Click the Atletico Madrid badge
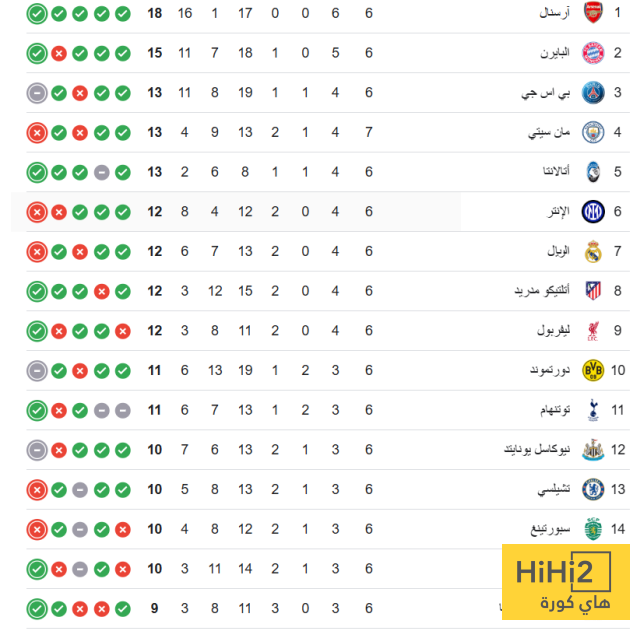Screen dimensions: 640x631 coord(593,291)
